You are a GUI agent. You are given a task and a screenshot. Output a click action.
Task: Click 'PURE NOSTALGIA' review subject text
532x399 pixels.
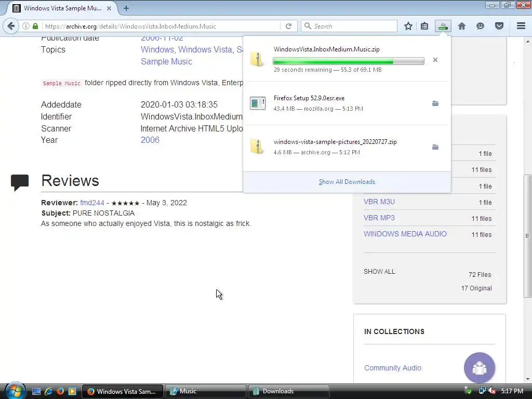103,214
